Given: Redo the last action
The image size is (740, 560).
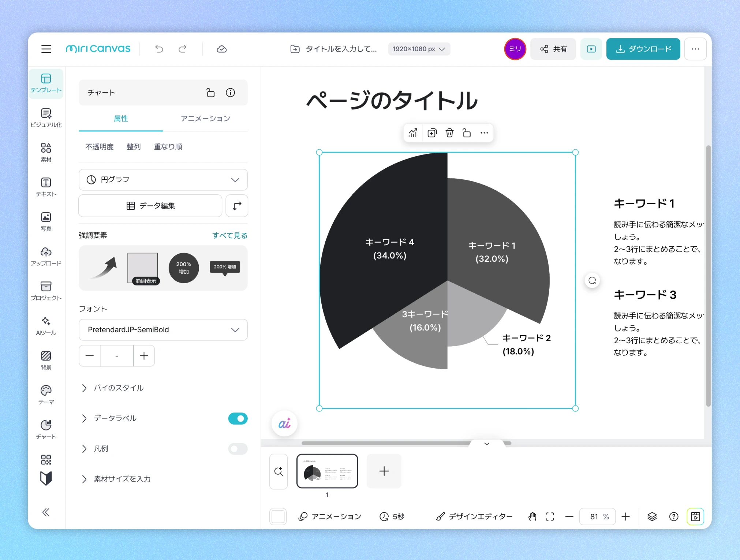Looking at the screenshot, I should pyautogui.click(x=183, y=49).
